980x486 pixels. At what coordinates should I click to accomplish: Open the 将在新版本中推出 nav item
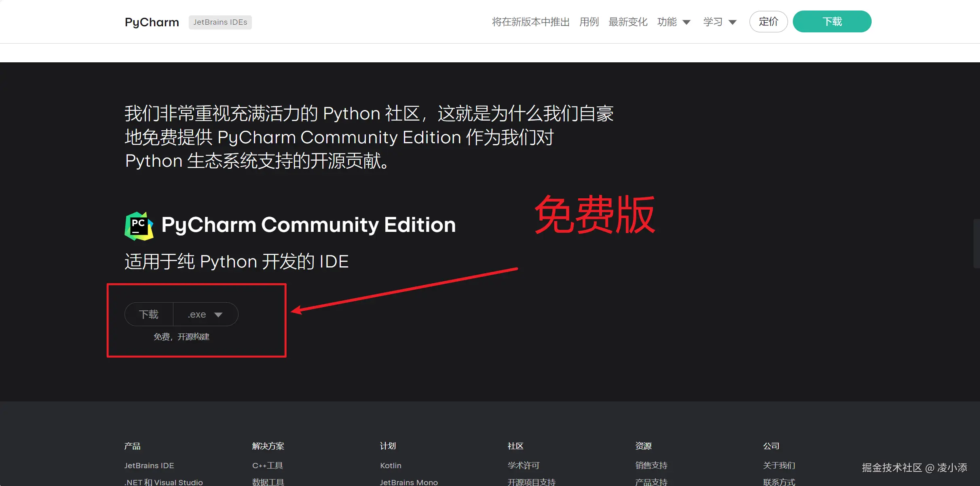coord(530,22)
